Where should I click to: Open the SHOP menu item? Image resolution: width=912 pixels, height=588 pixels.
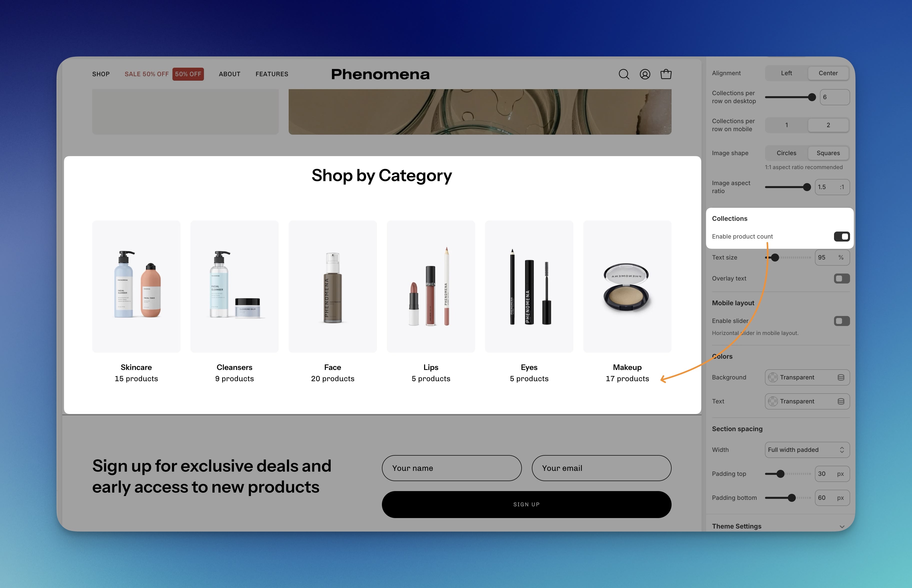pyautogui.click(x=101, y=74)
